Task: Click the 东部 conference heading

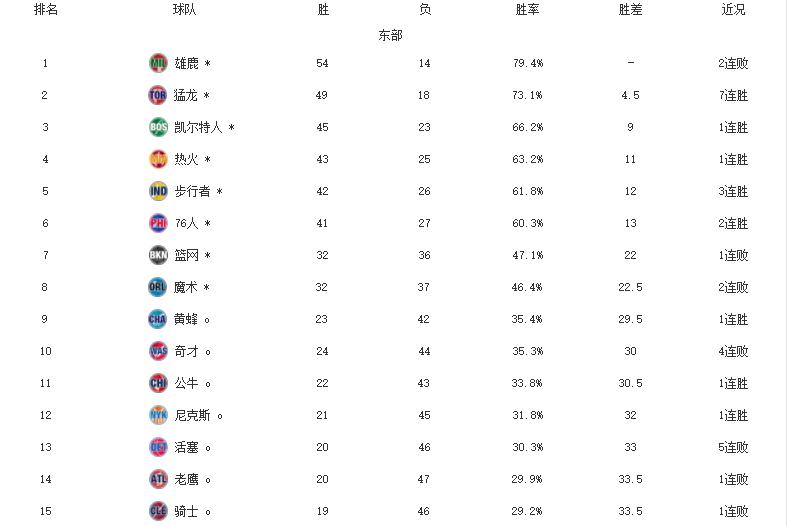Action: [x=390, y=35]
